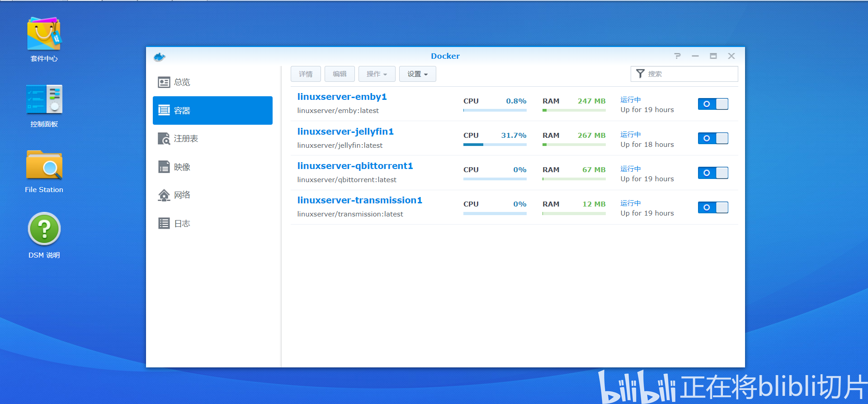The image size is (868, 404).
Task: Click the Docker whale logo in title bar
Action: click(x=160, y=56)
